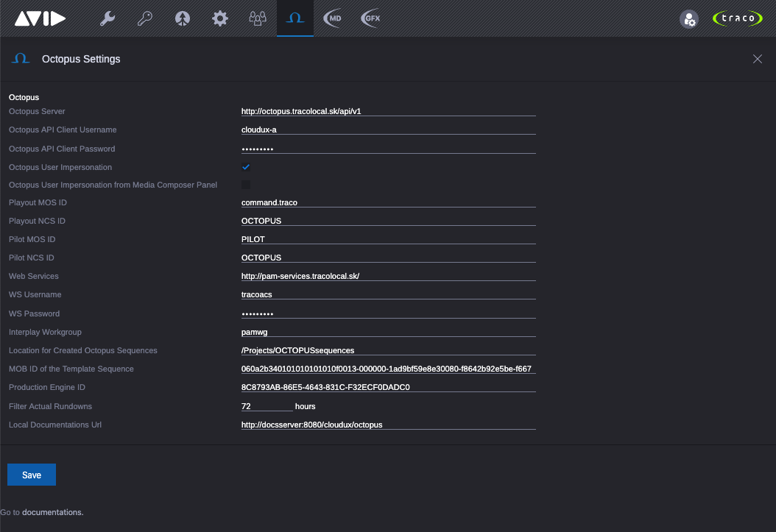Focus the WS Password field
776x532 pixels.
[x=389, y=313]
